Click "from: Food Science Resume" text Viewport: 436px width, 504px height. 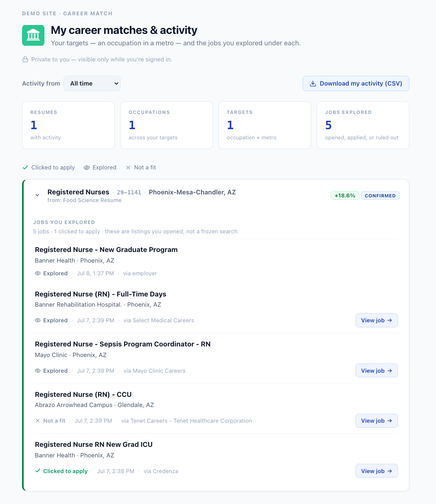point(85,200)
